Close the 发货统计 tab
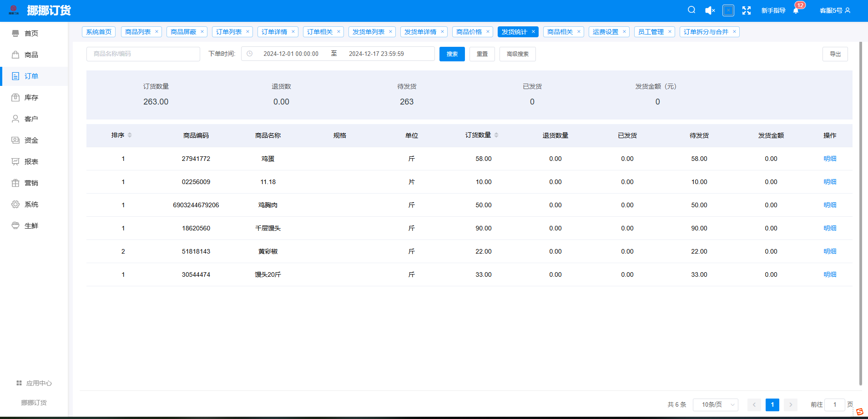 click(x=533, y=32)
